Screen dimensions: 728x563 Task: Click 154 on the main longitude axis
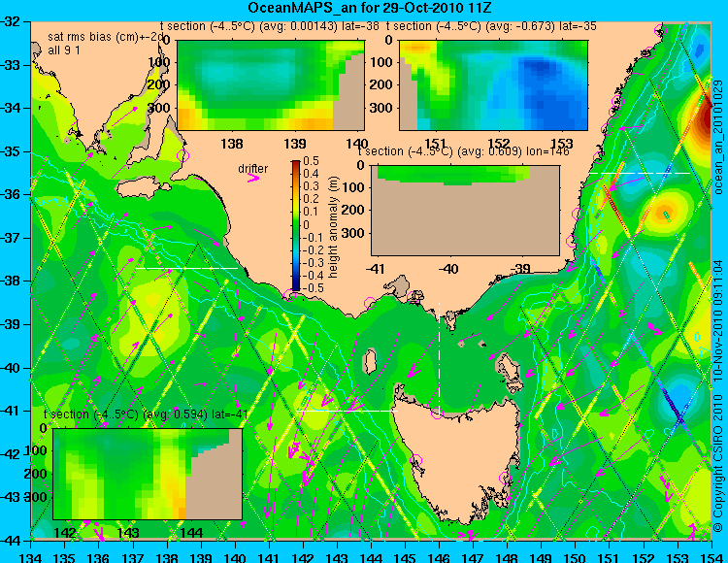point(711,557)
